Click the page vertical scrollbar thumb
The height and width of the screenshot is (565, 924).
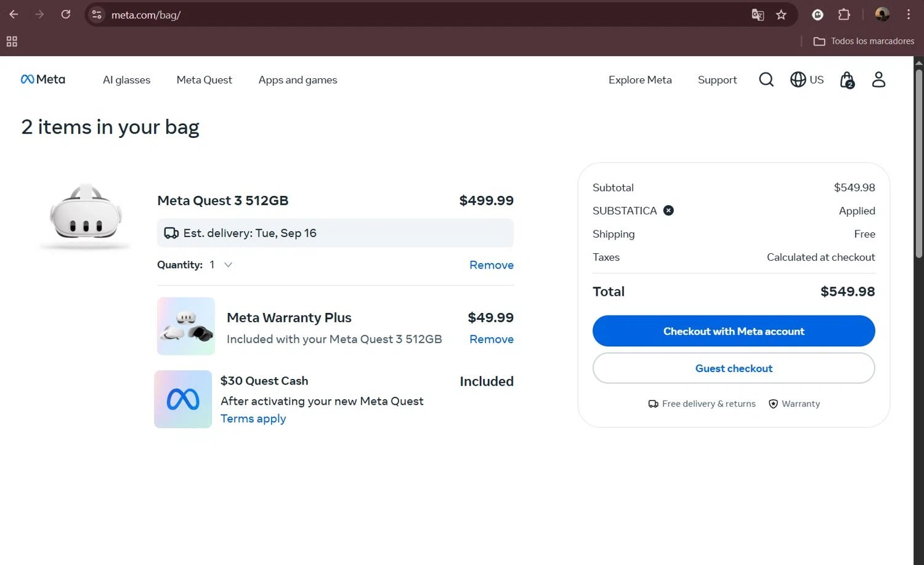click(918, 163)
